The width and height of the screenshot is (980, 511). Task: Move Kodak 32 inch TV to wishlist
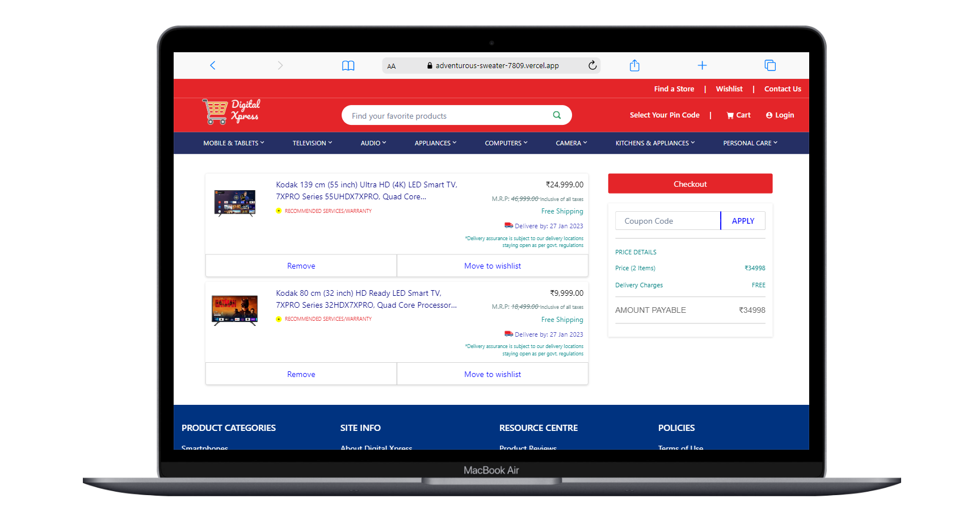493,374
